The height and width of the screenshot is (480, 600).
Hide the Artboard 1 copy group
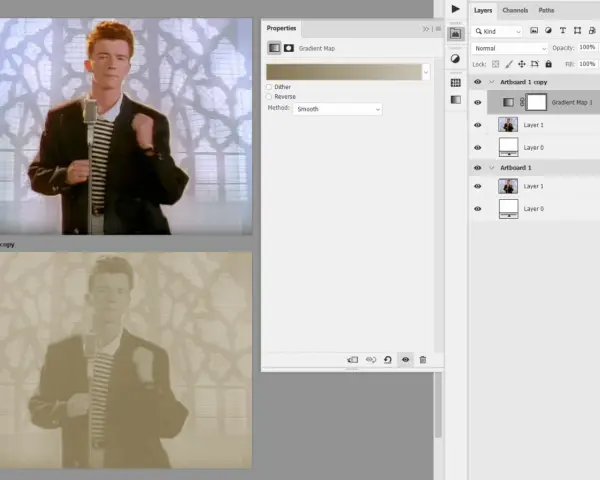click(x=478, y=82)
